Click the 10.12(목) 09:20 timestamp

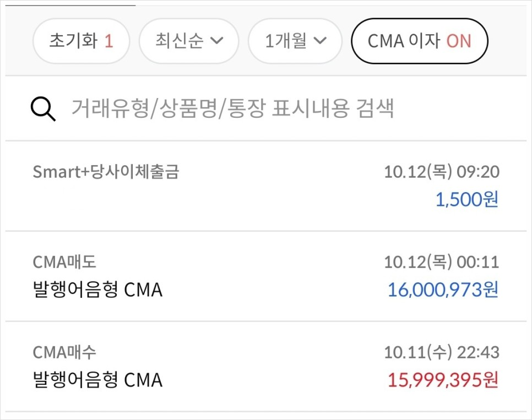(442, 172)
